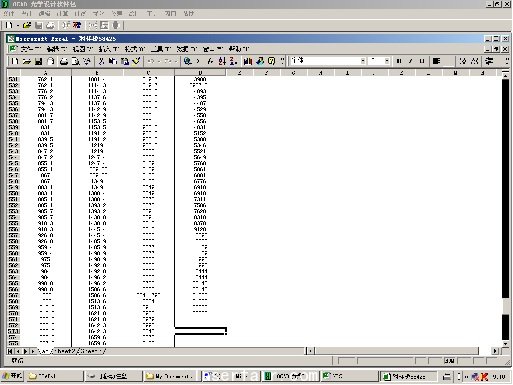513x385 pixels.
Task: Toggle bold formatting
Action: [x=399, y=61]
